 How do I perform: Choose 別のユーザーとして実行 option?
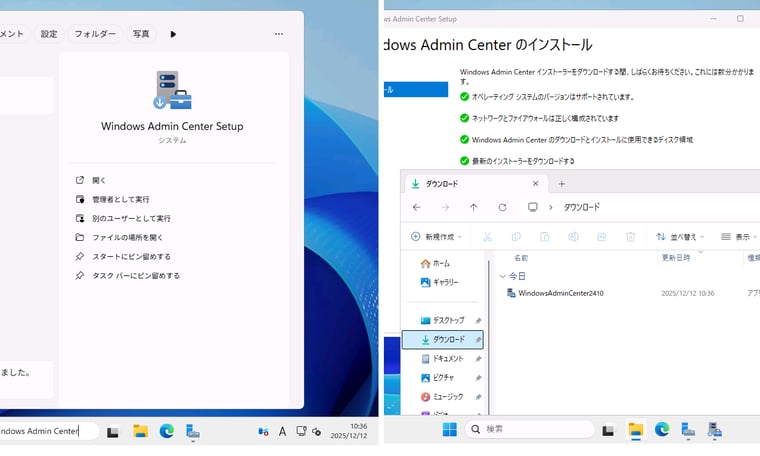123,219
